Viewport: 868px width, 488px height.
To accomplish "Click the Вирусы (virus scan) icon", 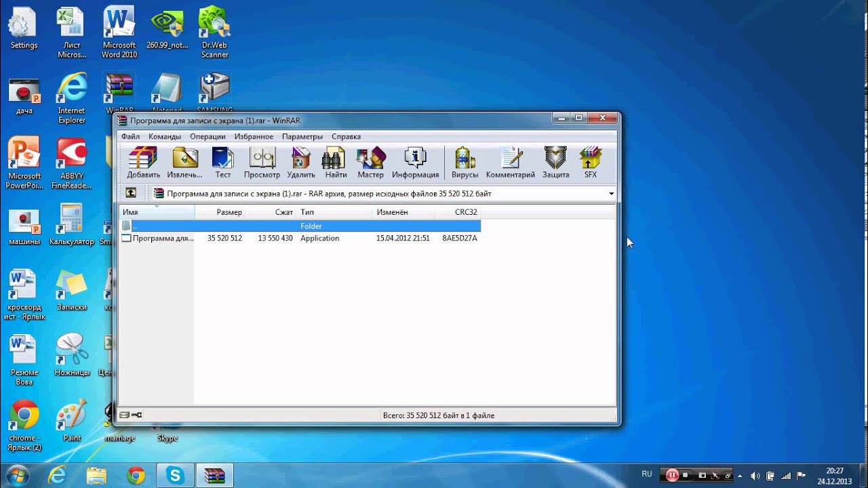I will click(x=465, y=163).
